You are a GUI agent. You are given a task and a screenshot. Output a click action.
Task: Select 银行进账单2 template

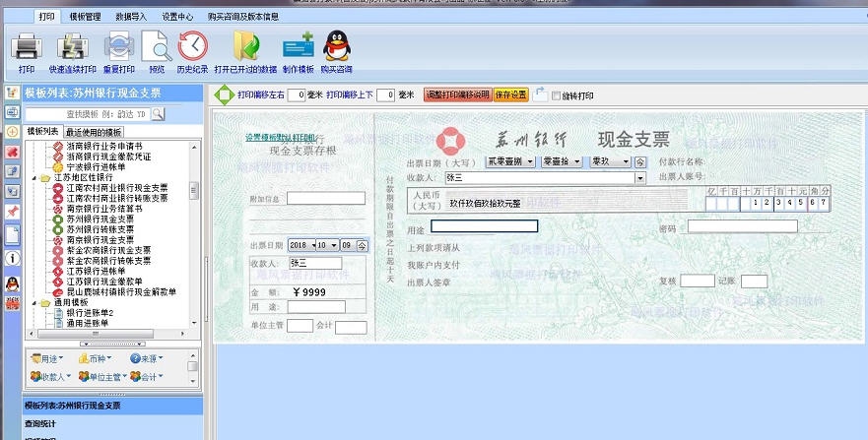[x=91, y=313]
